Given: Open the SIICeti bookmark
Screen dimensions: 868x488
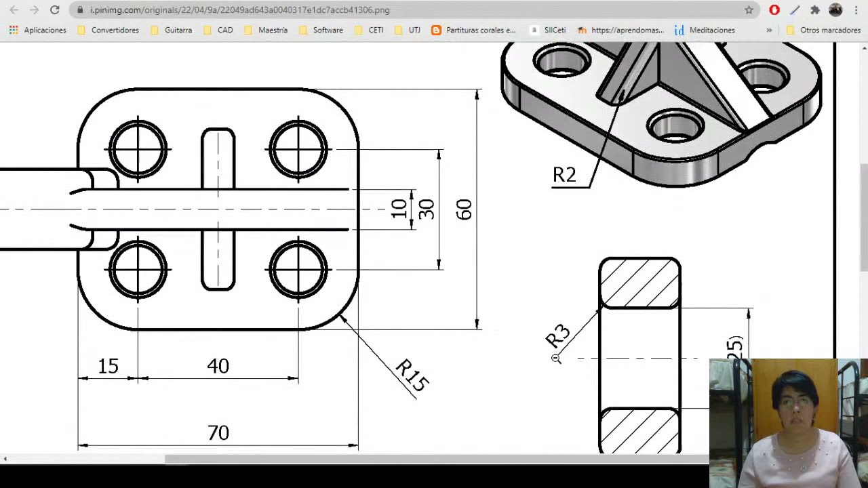Looking at the screenshot, I should pyautogui.click(x=548, y=30).
